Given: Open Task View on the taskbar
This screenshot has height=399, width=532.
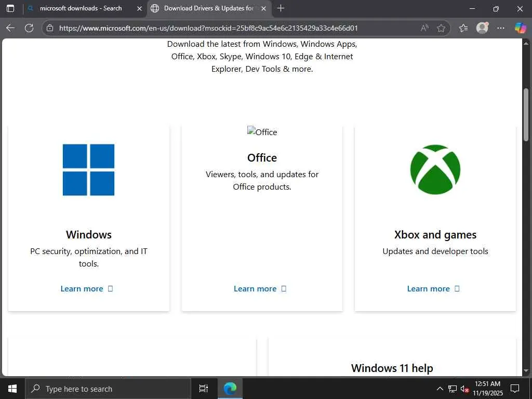Looking at the screenshot, I should [204, 389].
